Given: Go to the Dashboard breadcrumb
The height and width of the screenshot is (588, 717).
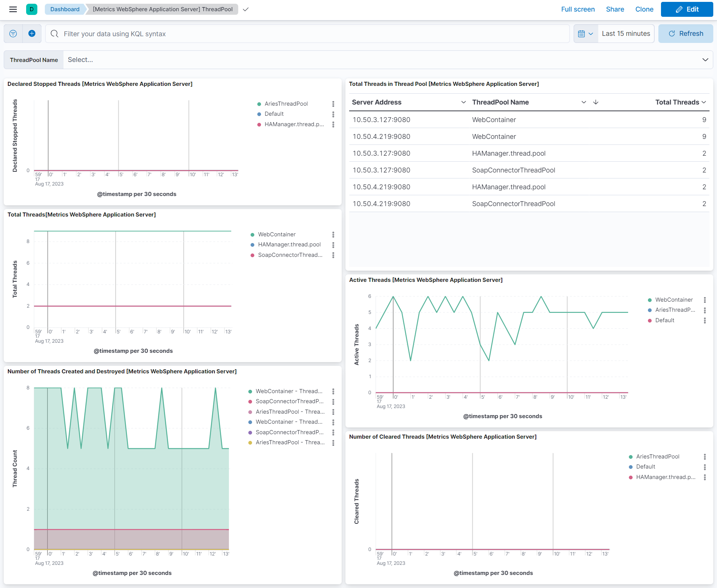Looking at the screenshot, I should pyautogui.click(x=65, y=9).
